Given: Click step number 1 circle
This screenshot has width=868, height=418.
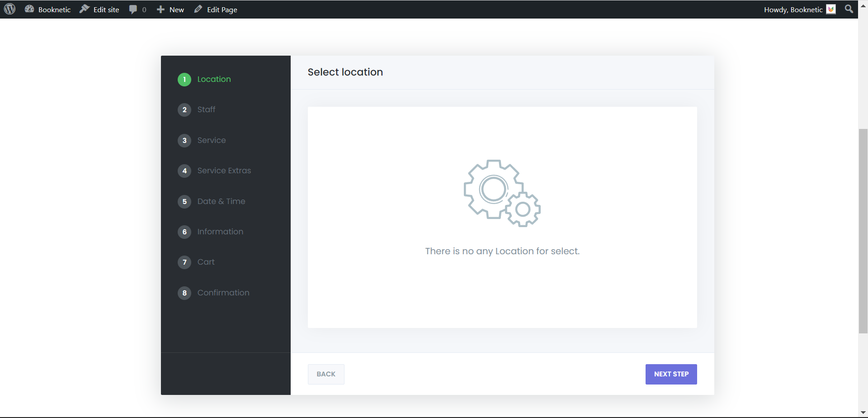Looking at the screenshot, I should pyautogui.click(x=184, y=80).
